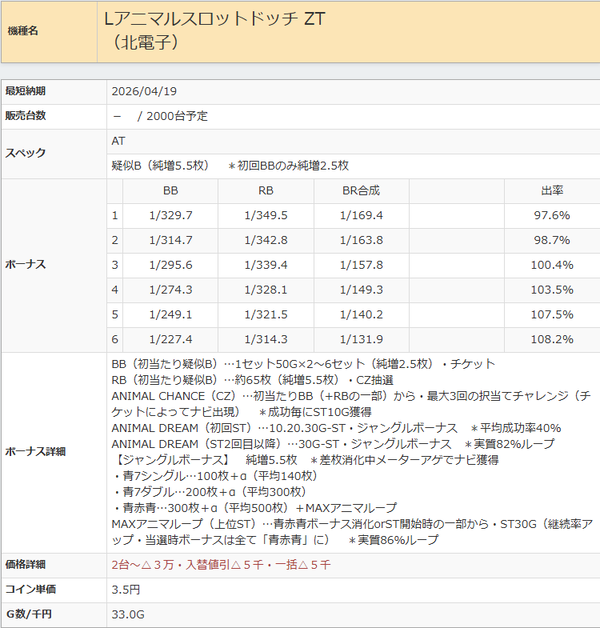Click the ANIMAL DREAM（ST2回目以降） line
The height and width of the screenshot is (628, 600).
(x=333, y=444)
